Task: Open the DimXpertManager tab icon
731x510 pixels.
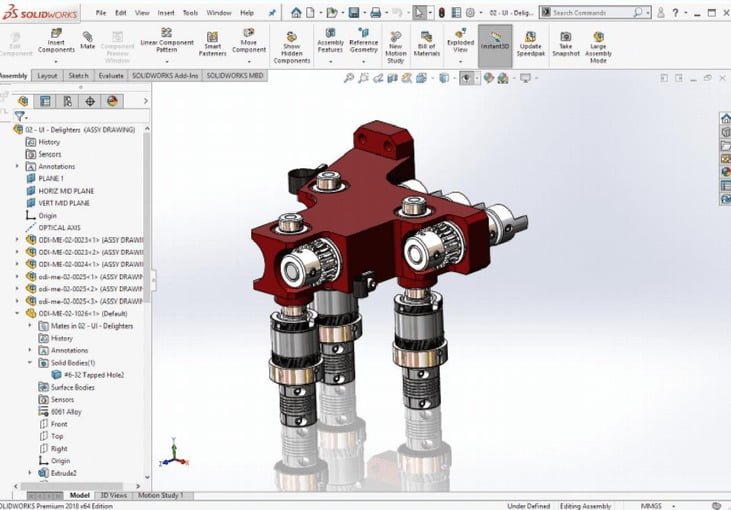Action: (90, 101)
